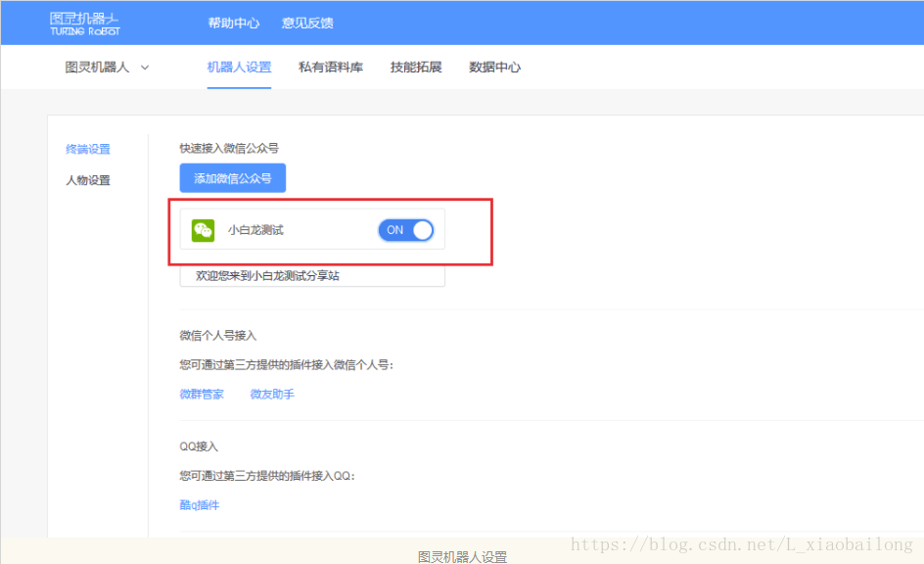
Task: Click the 微信个人号接入 heading
Action: [218, 336]
